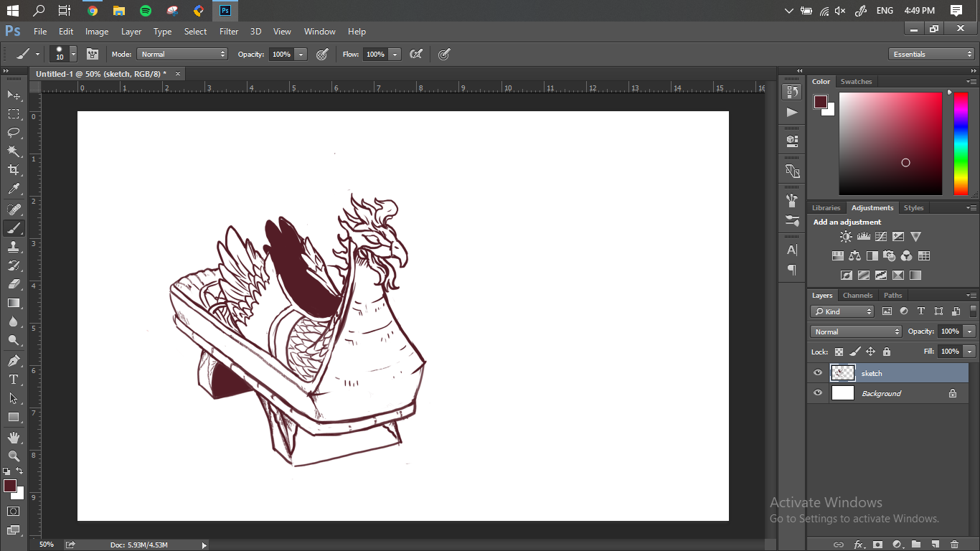The width and height of the screenshot is (980, 551).
Task: Open the Essentials workspace dropdown
Action: pos(931,55)
